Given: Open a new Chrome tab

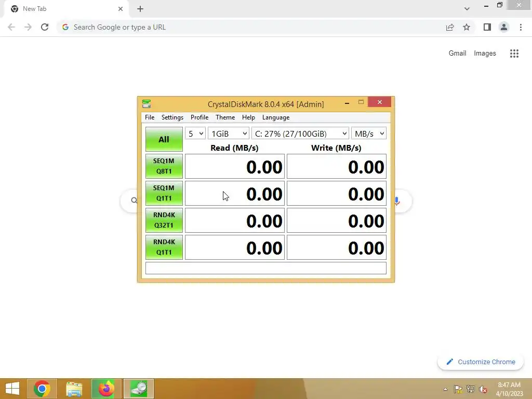Looking at the screenshot, I should pyautogui.click(x=140, y=9).
